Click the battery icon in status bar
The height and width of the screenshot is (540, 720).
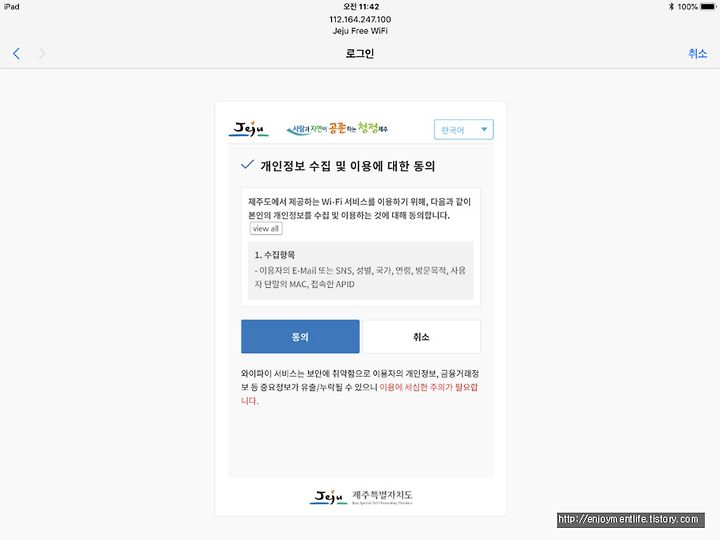(x=708, y=6)
